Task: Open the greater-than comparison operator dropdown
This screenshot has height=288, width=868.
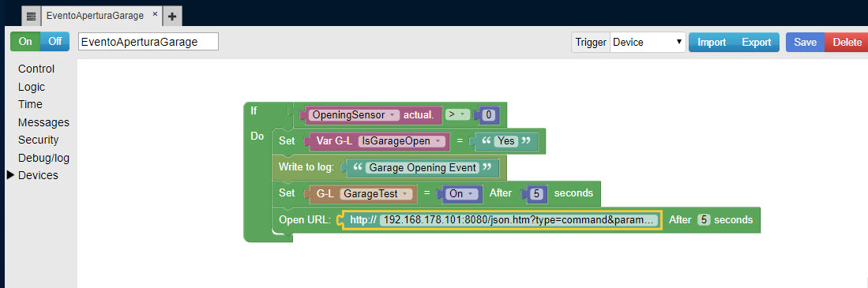Action: coord(457,114)
